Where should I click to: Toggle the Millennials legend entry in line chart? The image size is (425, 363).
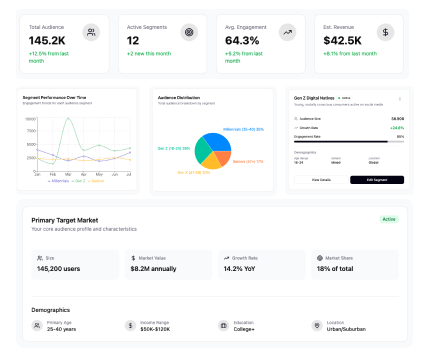[x=58, y=181]
